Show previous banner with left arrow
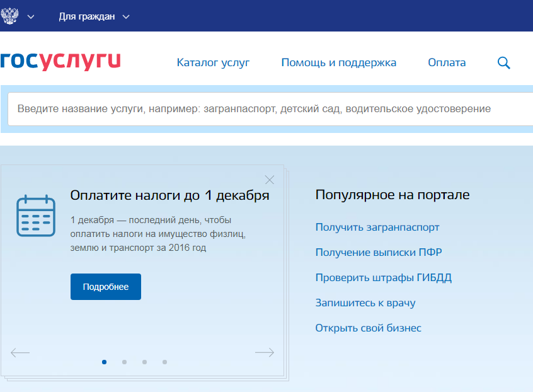Image resolution: width=533 pixels, height=392 pixels. click(20, 352)
